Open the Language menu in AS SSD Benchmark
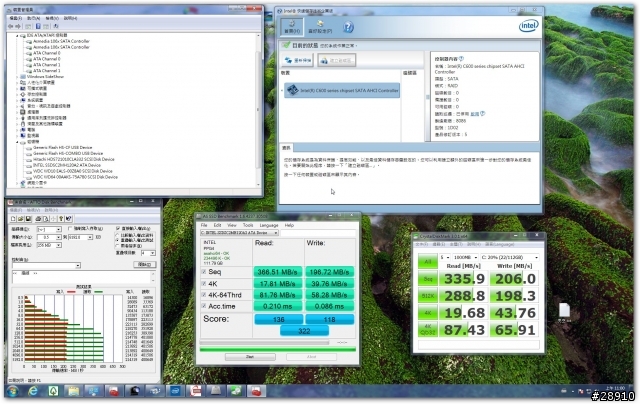The height and width of the screenshot is (404, 640). coord(269,225)
